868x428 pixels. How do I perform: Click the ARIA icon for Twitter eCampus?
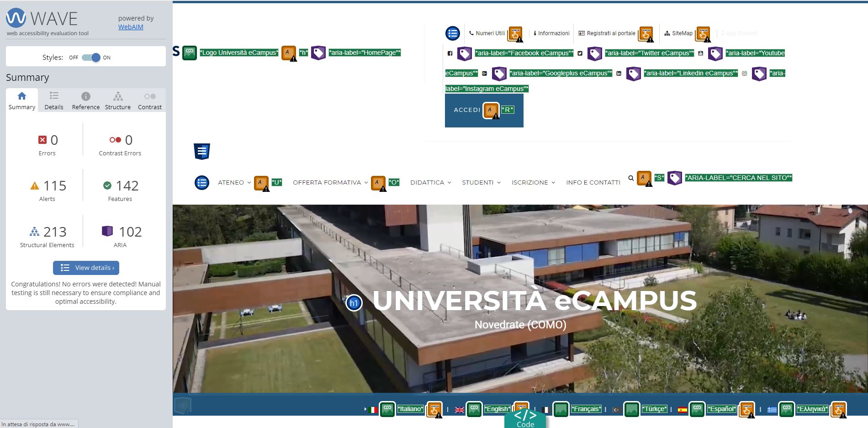pyautogui.click(x=594, y=53)
